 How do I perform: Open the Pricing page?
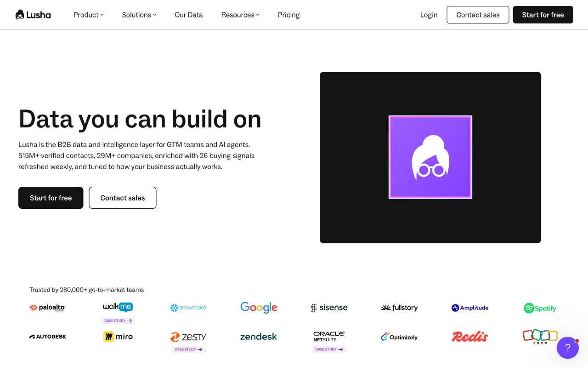(289, 15)
